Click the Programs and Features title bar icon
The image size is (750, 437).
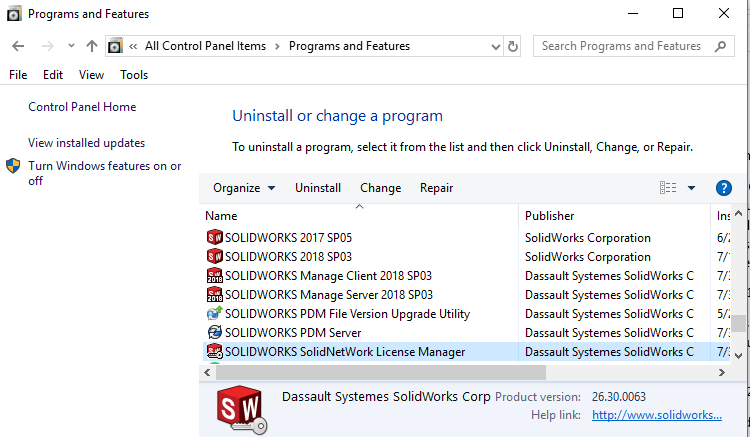pos(14,14)
